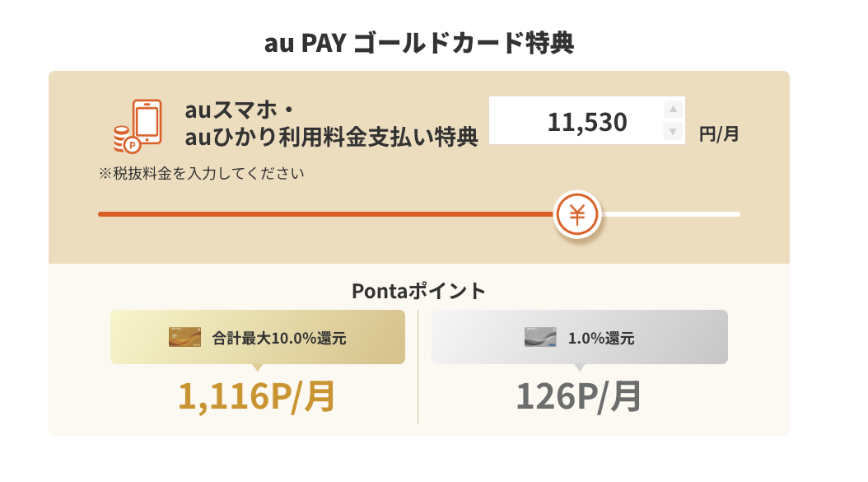Click the small pointer triangle under gold badge
Screen dimensions: 868x482
pyautogui.click(x=258, y=367)
